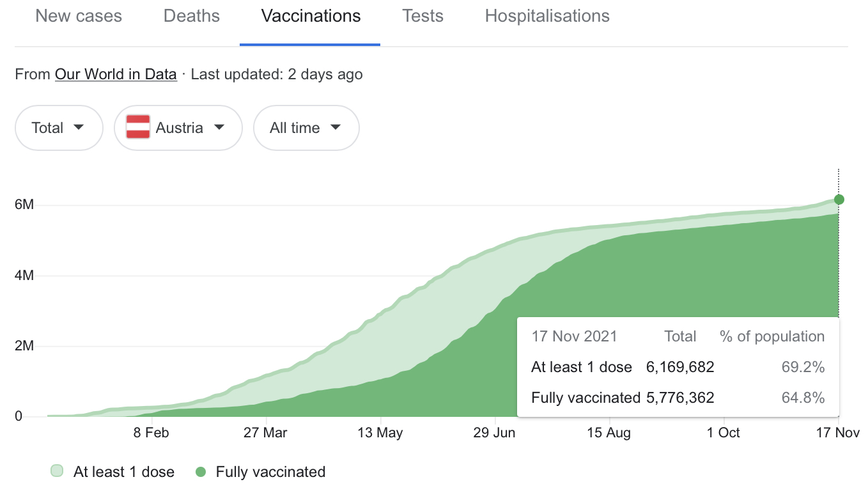The height and width of the screenshot is (484, 868).
Task: Open the Total metric dropdown
Action: pos(58,128)
